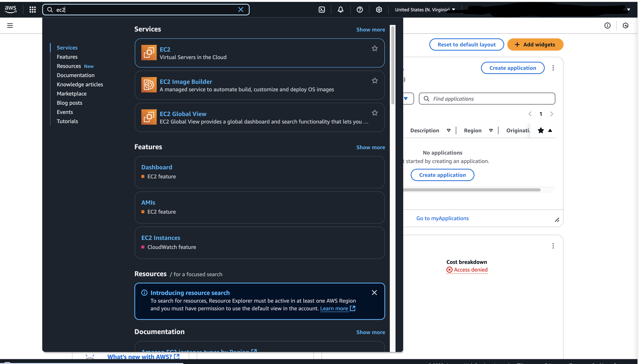Click Reset to default layout button

coord(466,44)
